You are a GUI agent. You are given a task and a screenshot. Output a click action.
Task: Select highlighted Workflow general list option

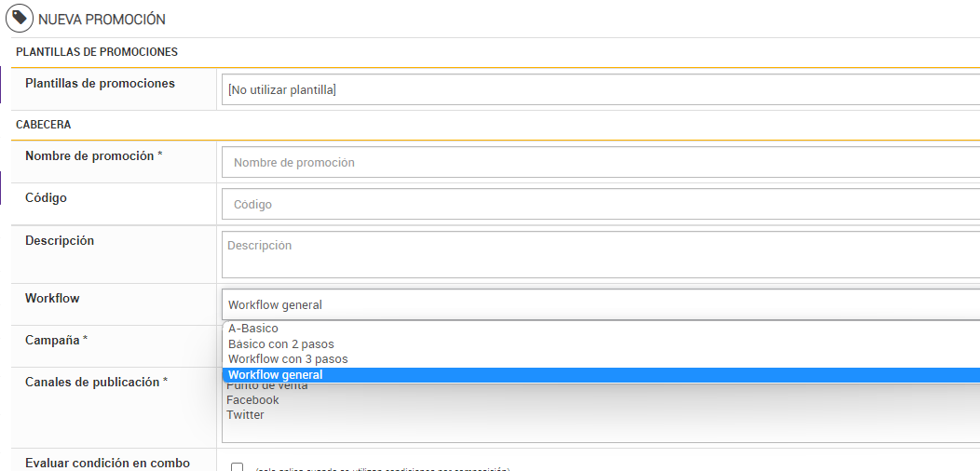pyautogui.click(x=276, y=375)
